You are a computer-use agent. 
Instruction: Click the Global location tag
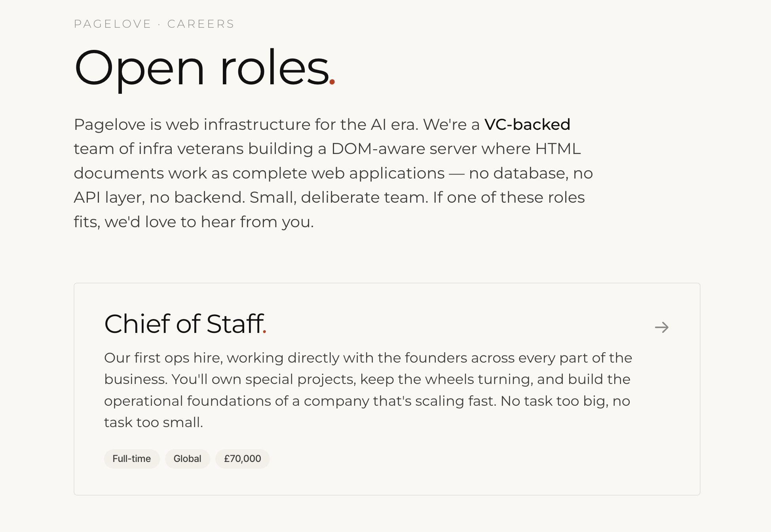[x=188, y=459]
